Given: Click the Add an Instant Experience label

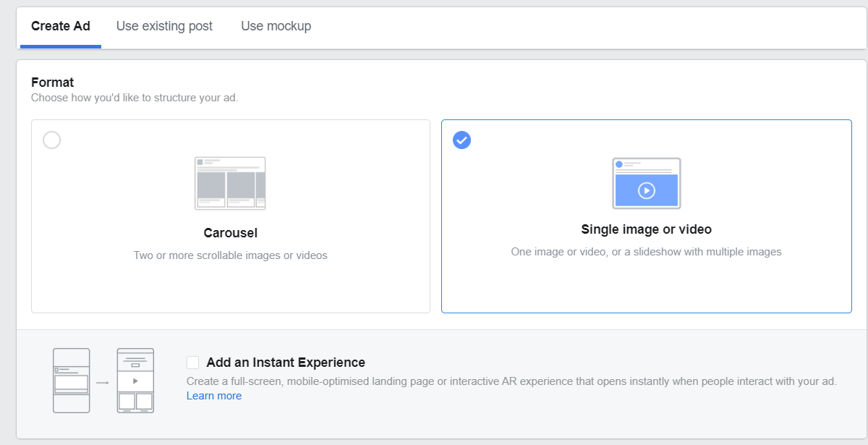Looking at the screenshot, I should point(286,363).
